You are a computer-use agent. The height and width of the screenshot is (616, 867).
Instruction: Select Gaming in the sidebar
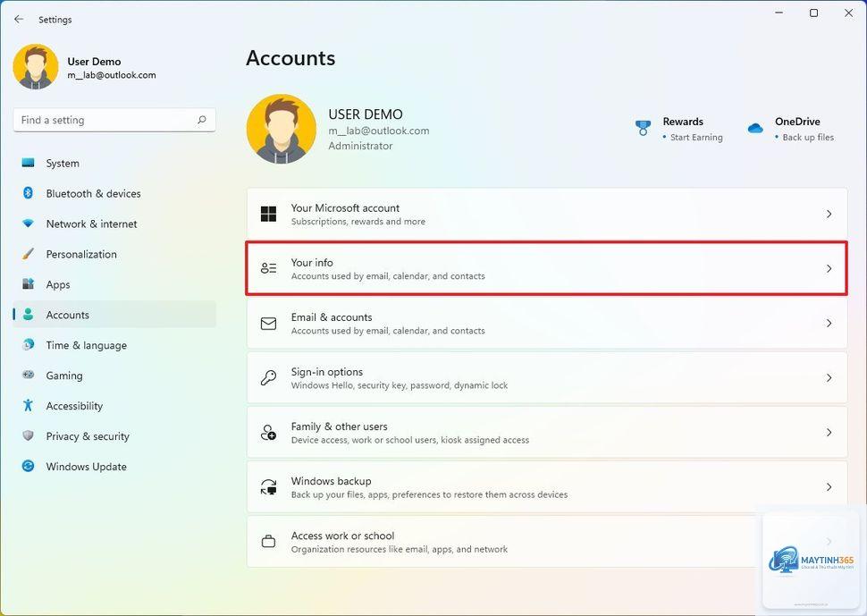(114, 376)
